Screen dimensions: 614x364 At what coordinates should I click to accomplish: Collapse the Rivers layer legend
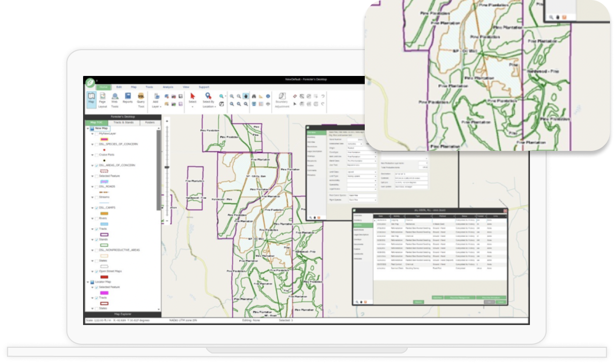coord(92,218)
